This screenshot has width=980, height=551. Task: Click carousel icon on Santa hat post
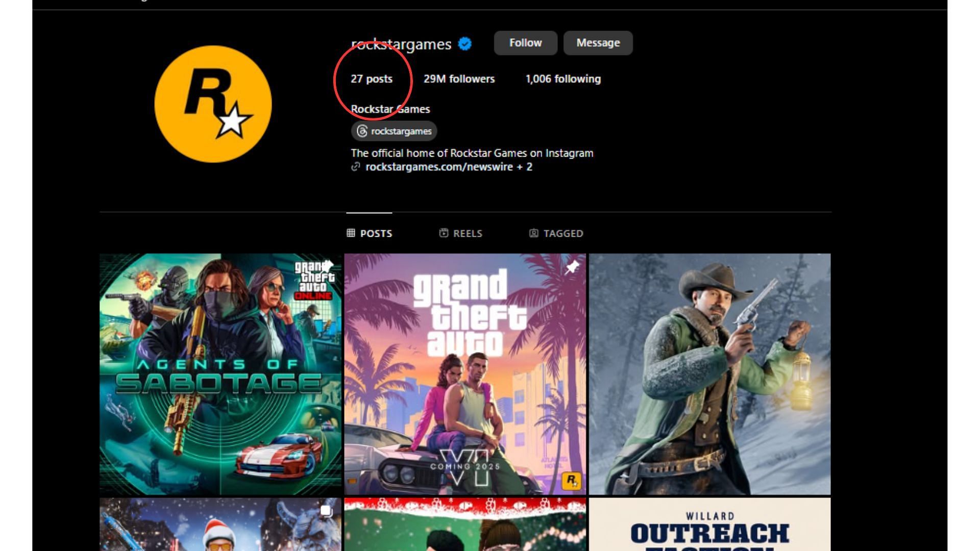coord(327,511)
